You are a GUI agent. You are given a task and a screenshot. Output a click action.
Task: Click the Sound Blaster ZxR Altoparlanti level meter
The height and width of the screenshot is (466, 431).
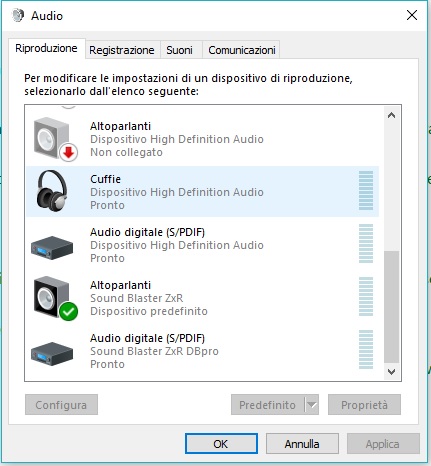point(366,296)
